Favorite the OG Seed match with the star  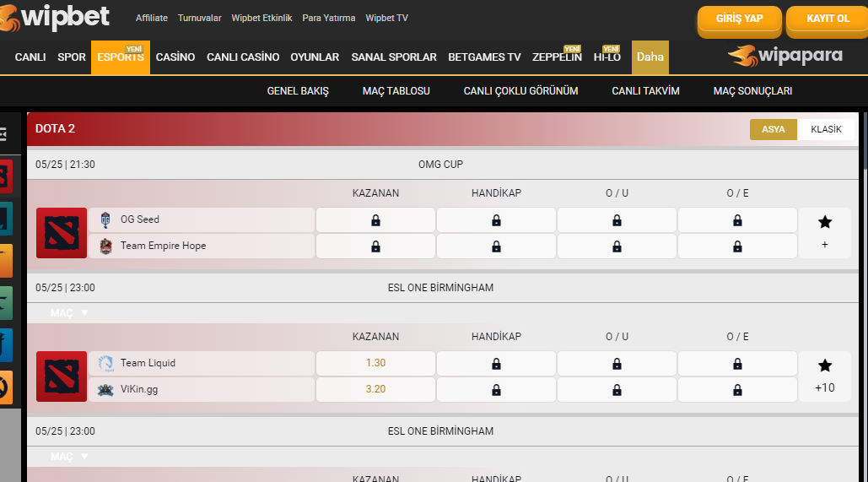click(x=825, y=222)
